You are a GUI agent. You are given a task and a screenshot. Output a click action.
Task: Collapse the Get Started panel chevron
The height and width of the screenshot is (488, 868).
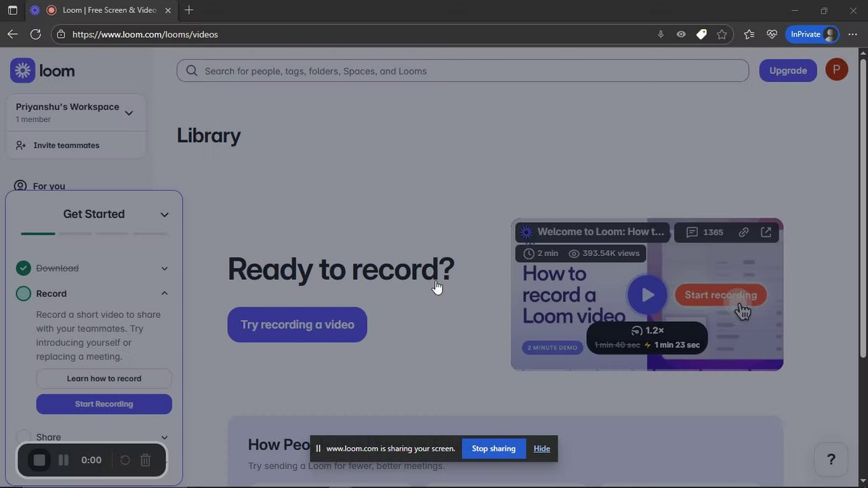[x=164, y=214]
